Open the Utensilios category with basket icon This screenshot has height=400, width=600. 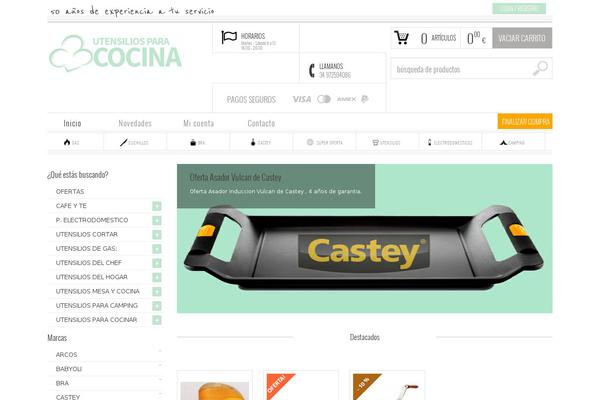click(x=386, y=142)
